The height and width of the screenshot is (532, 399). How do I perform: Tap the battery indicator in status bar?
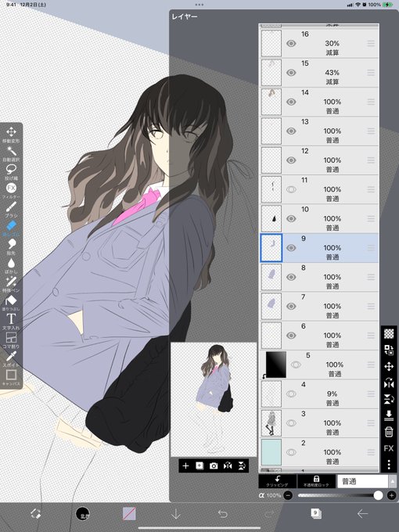click(387, 5)
